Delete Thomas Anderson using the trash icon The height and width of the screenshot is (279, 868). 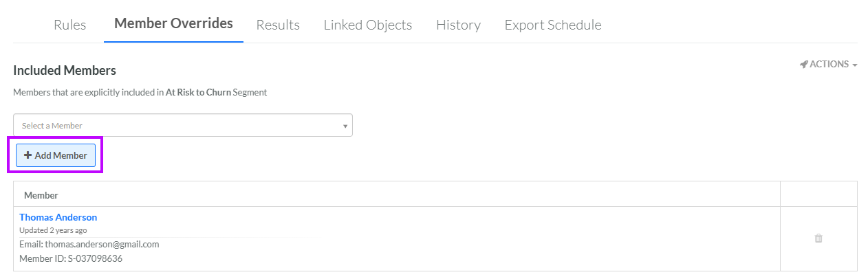point(818,238)
